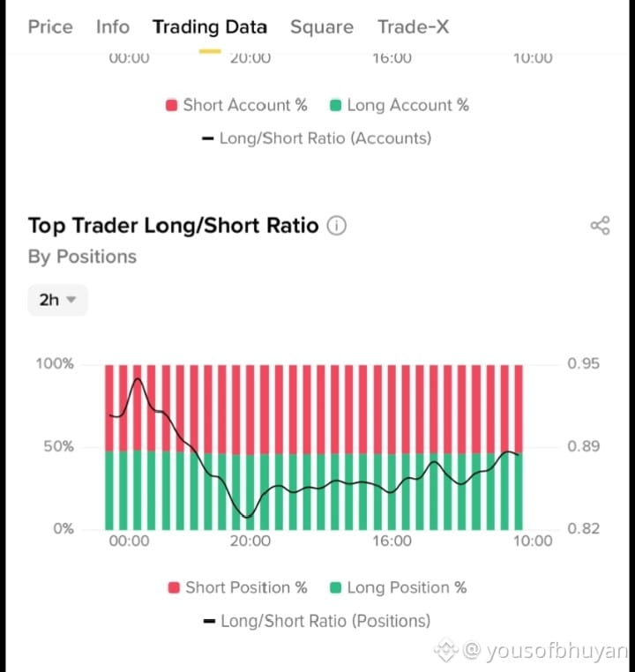Click the ratio line peak near 00:00

pyautogui.click(x=138, y=379)
